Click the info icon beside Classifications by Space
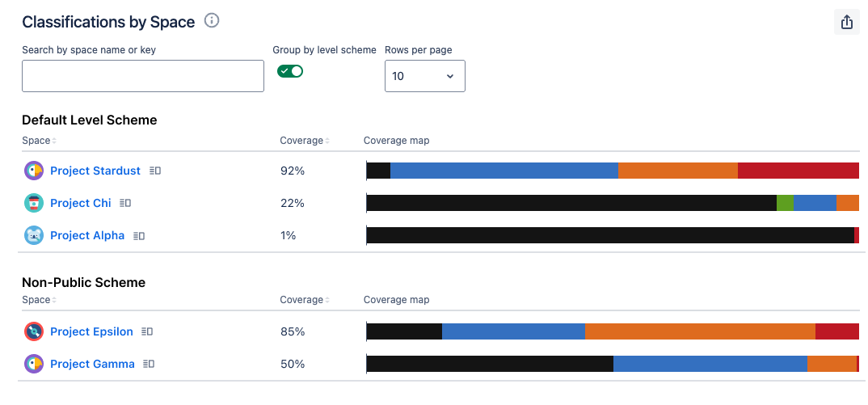Image resolution: width=868 pixels, height=405 pixels. (x=212, y=21)
